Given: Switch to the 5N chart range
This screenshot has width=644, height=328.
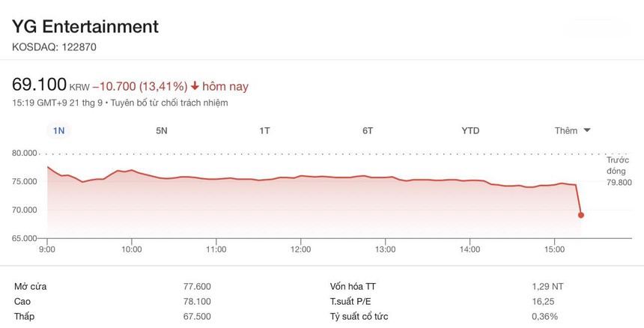Looking at the screenshot, I should [x=162, y=130].
